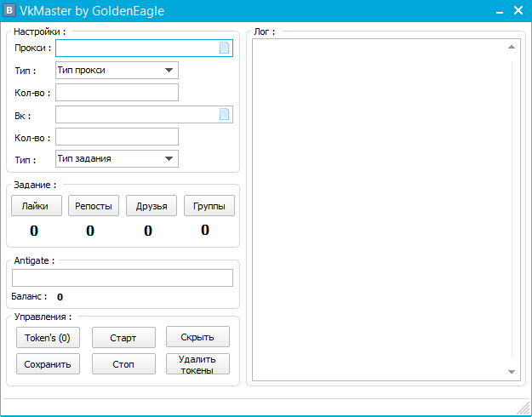This screenshot has width=532, height=417.
Task: Click the Прокси input field
Action: 144,48
